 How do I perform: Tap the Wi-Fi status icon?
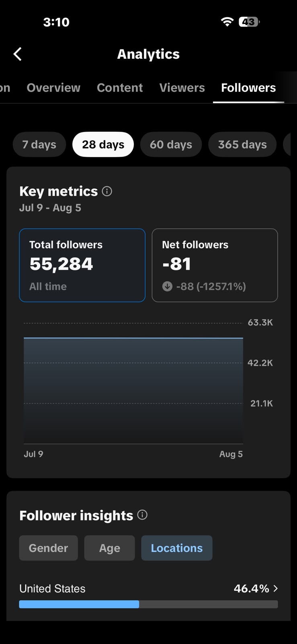click(227, 22)
